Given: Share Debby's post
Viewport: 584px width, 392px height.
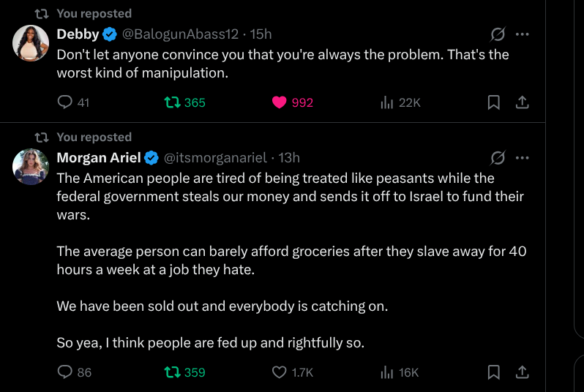Looking at the screenshot, I should (523, 102).
